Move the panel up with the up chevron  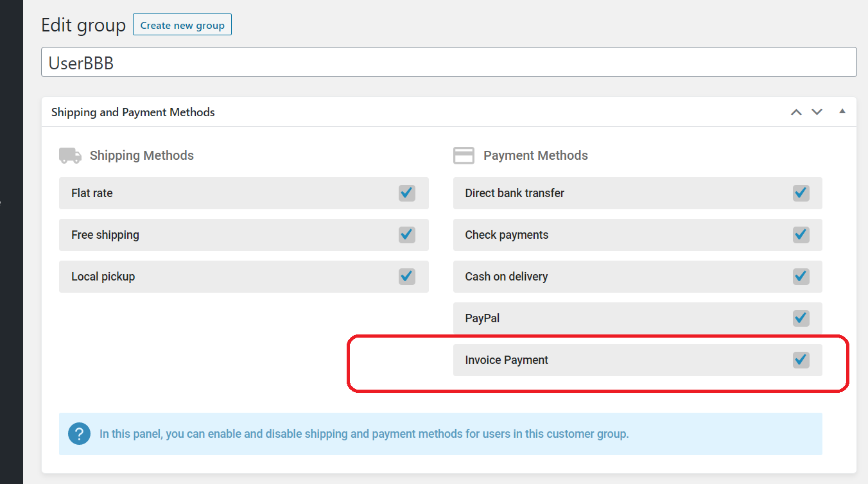(796, 112)
